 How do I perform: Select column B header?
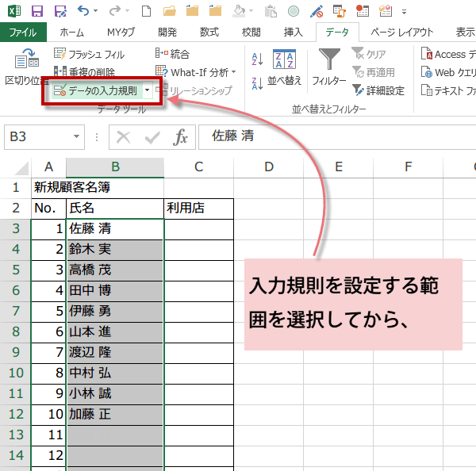pos(115,167)
